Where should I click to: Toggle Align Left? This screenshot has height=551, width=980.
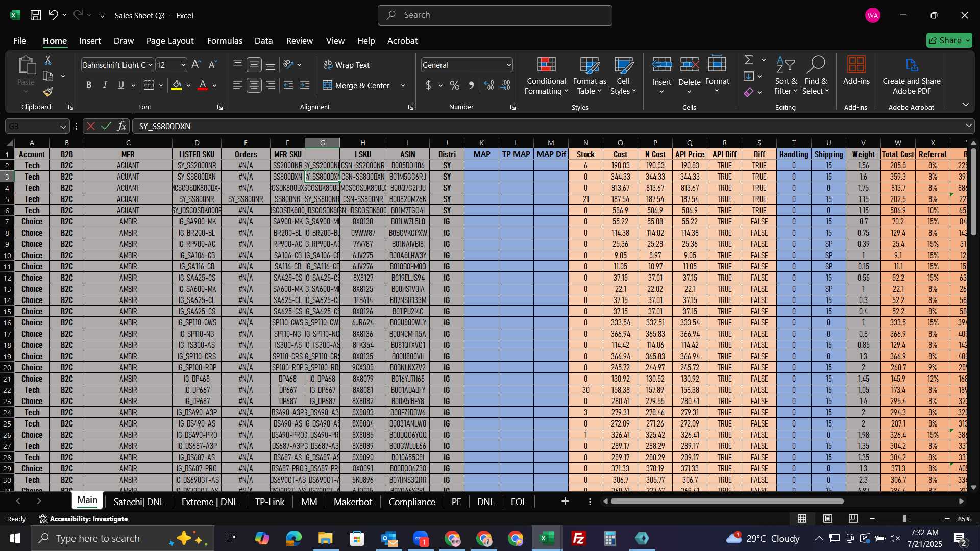pyautogui.click(x=238, y=85)
